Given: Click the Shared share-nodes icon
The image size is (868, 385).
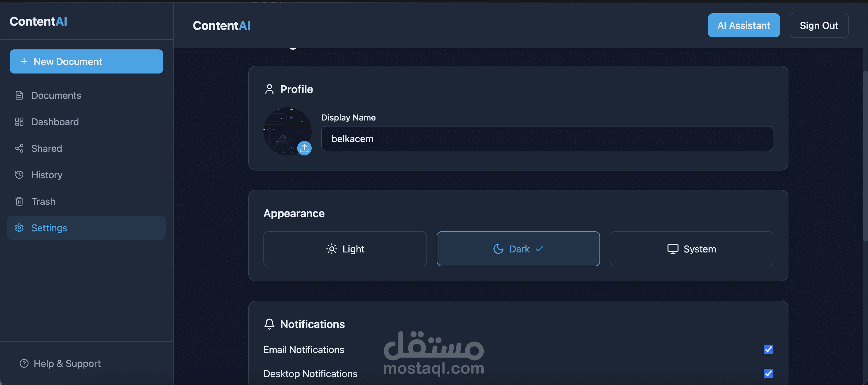Looking at the screenshot, I should 19,148.
